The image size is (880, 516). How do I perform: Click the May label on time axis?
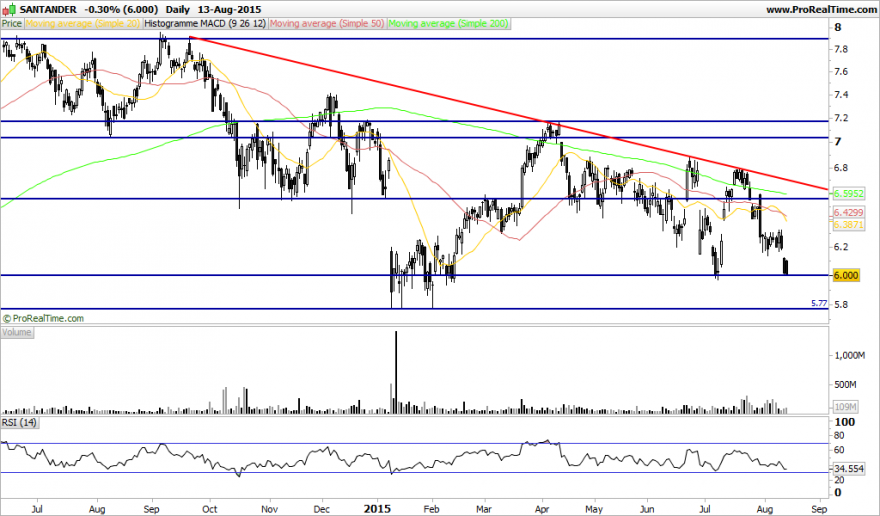(x=594, y=509)
